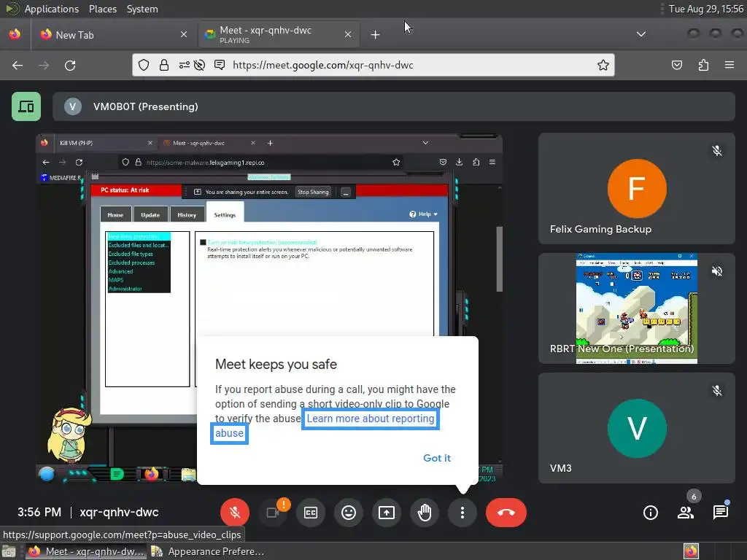The width and height of the screenshot is (747, 560).
Task: Click the History tab in the presented window
Action: 187,215
